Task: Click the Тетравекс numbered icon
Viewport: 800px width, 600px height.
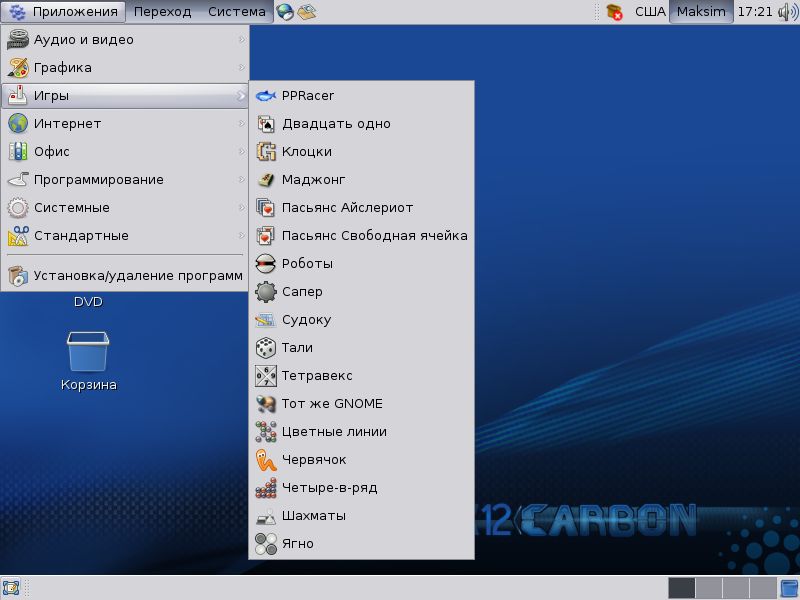Action: [x=265, y=376]
